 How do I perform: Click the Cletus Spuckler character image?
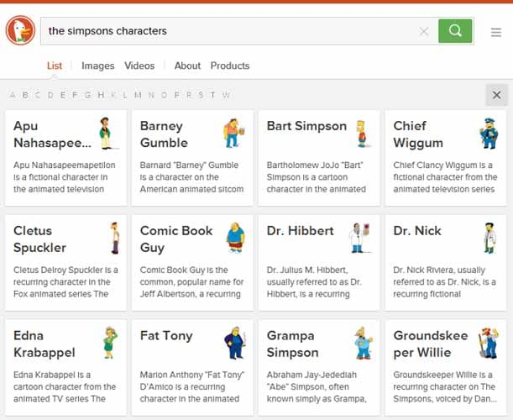point(114,239)
